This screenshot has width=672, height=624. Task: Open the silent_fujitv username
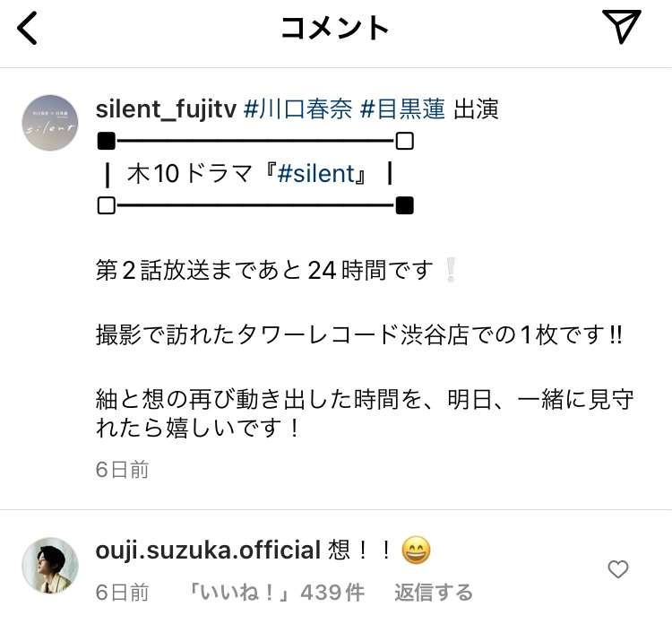(x=166, y=109)
